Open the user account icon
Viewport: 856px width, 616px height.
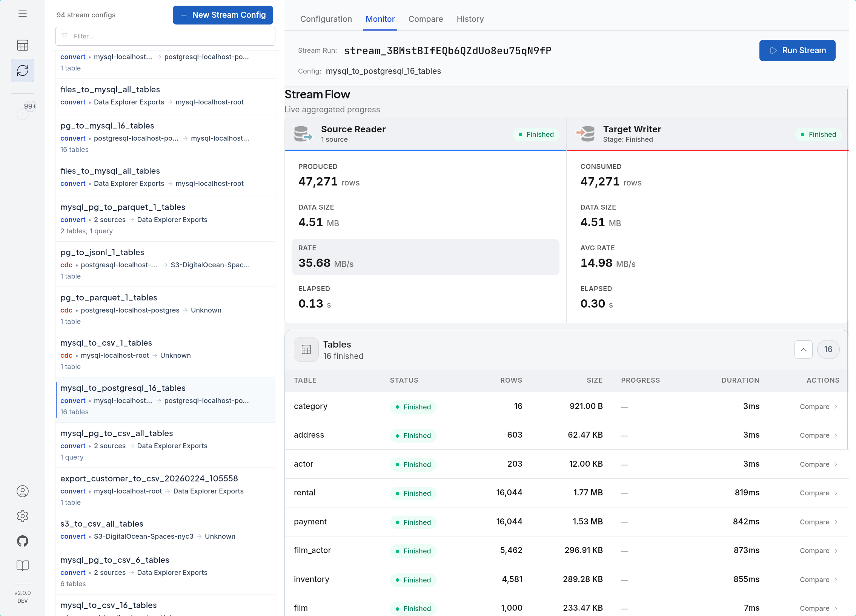click(x=23, y=491)
